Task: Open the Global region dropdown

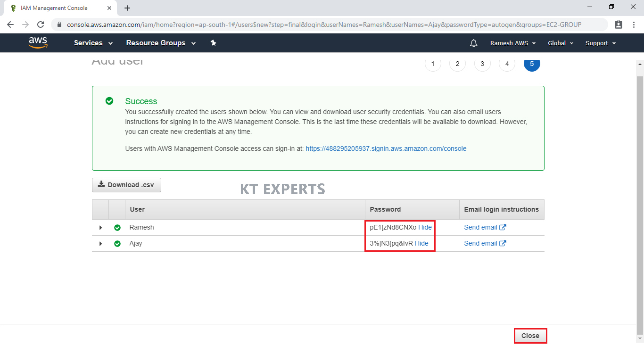Action: click(561, 43)
